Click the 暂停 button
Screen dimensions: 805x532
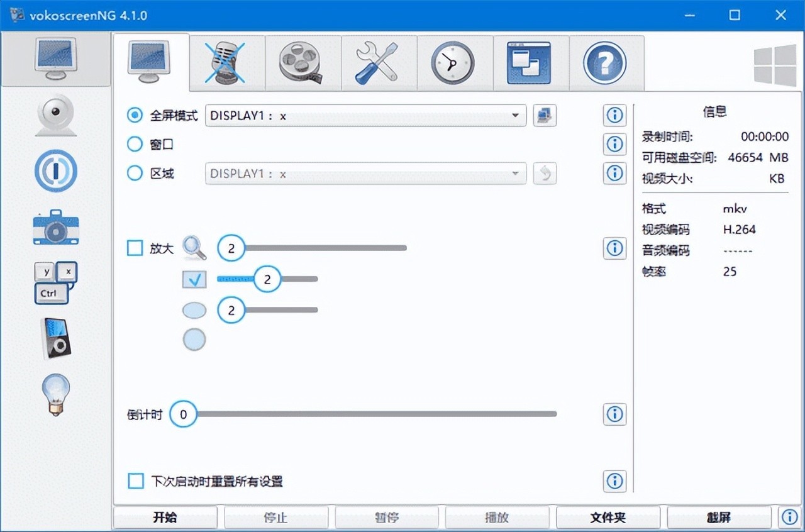click(387, 518)
